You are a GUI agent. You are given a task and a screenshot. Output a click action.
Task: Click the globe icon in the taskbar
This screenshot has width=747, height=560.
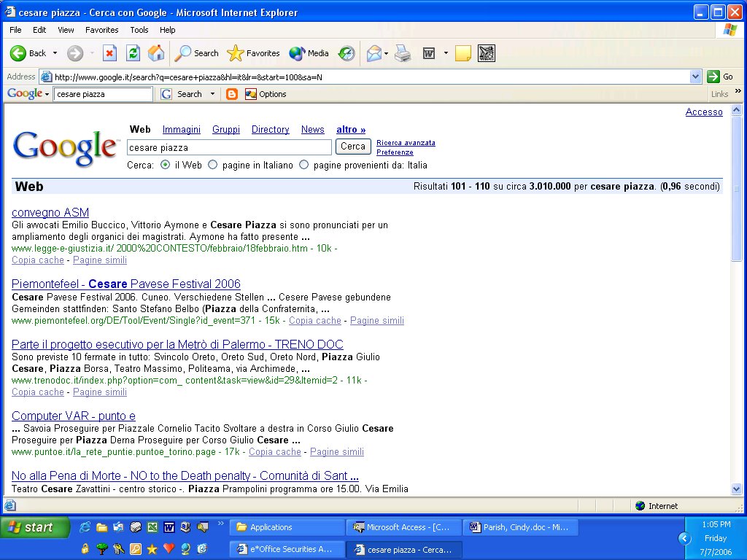pyautogui.click(x=185, y=548)
